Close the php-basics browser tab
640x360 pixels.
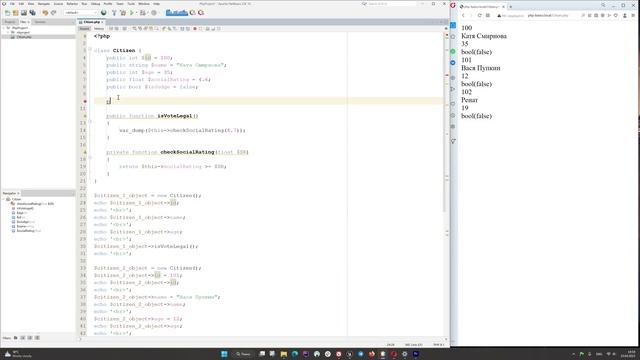point(503,7)
